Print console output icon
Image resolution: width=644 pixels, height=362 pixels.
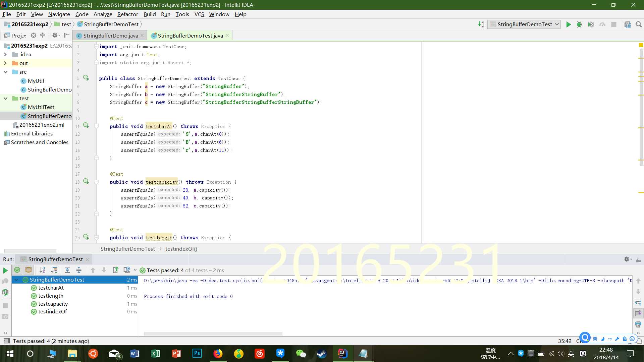[x=638, y=324]
